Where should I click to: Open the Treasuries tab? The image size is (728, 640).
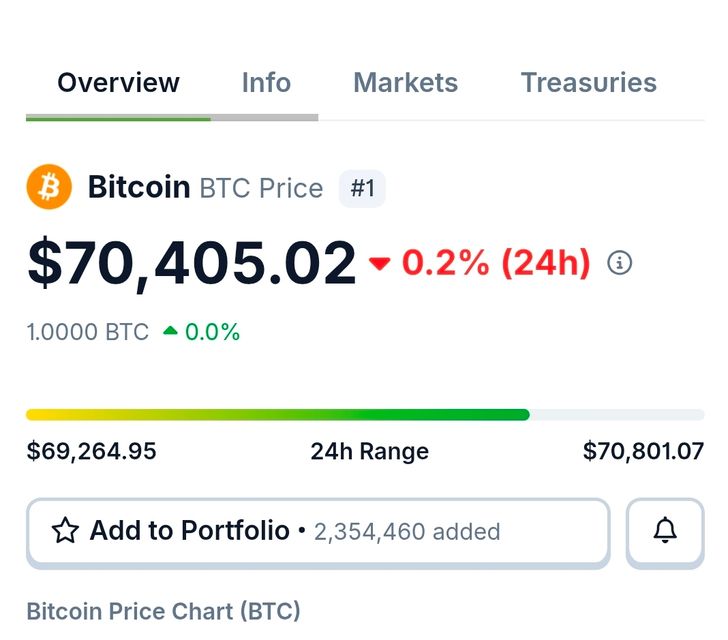point(588,83)
